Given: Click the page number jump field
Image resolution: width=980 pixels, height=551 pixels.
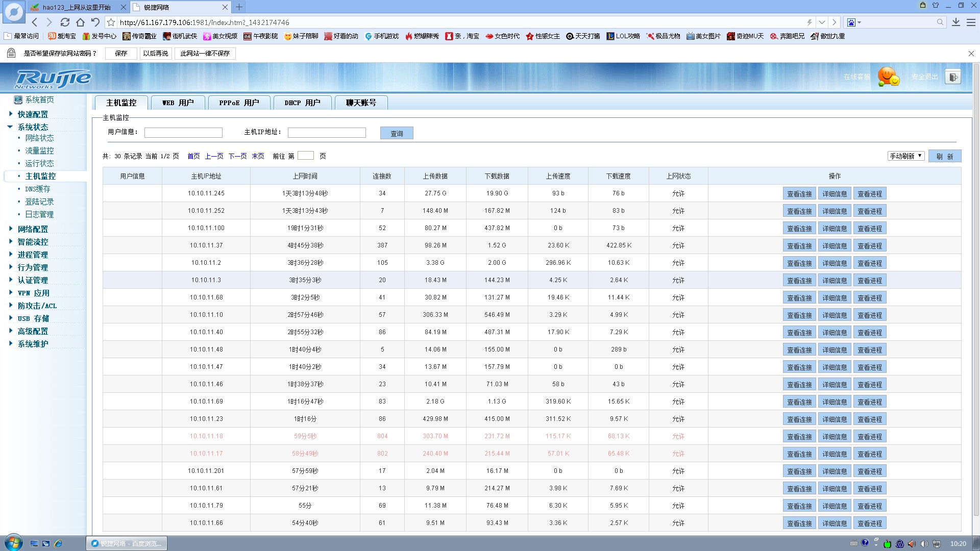Looking at the screenshot, I should click(x=306, y=156).
